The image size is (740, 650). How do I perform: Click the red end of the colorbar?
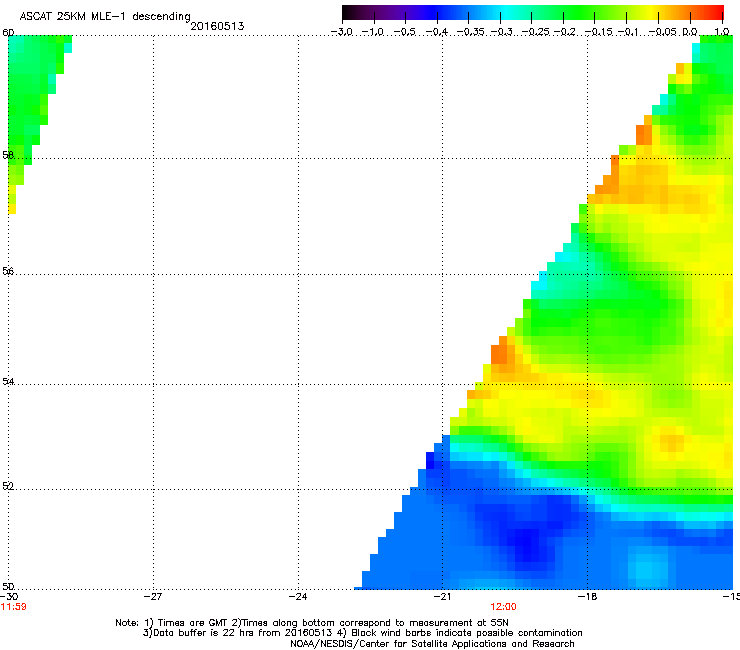(716, 12)
